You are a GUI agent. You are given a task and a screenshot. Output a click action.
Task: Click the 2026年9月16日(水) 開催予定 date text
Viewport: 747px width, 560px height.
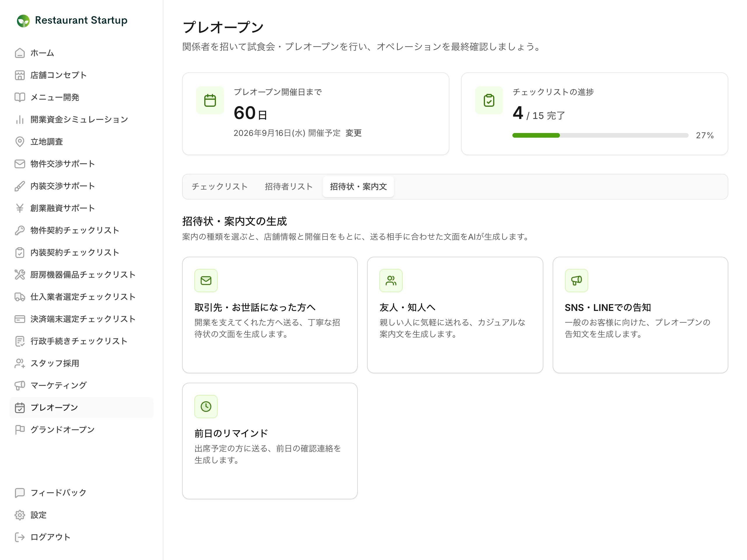(287, 133)
